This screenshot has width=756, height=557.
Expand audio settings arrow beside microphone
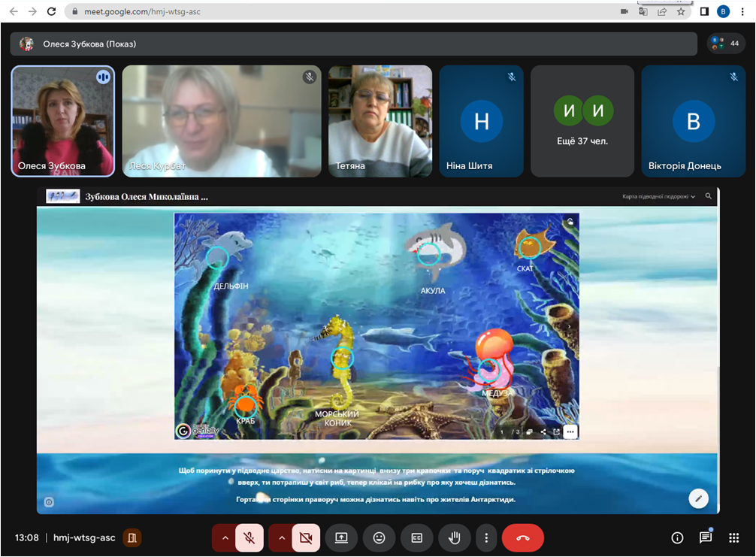(x=224, y=537)
